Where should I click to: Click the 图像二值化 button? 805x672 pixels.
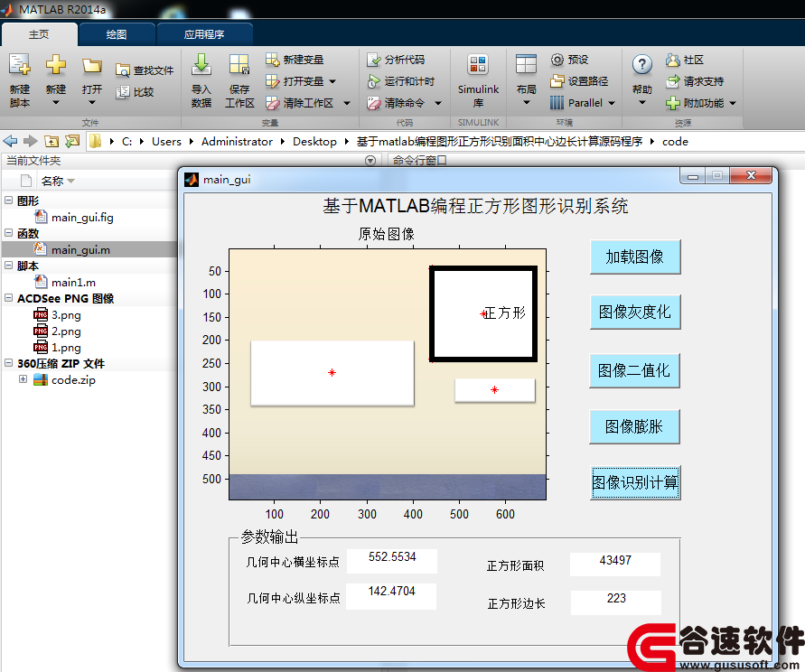(634, 370)
